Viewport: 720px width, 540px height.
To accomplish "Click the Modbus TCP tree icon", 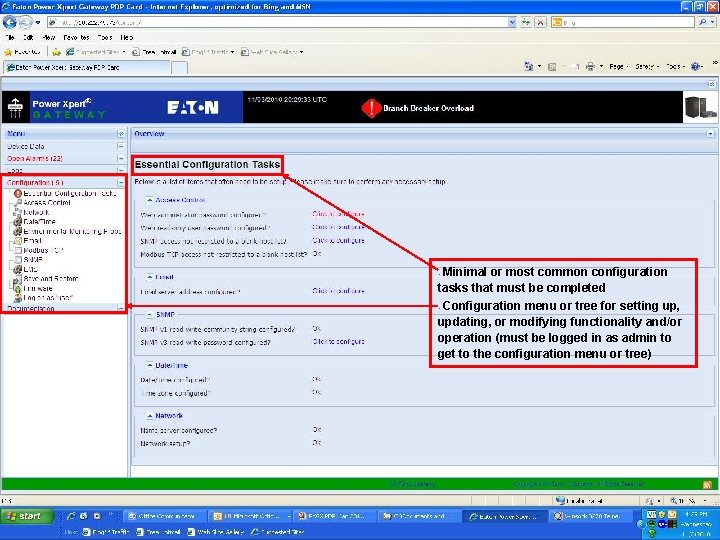I will (18, 250).
